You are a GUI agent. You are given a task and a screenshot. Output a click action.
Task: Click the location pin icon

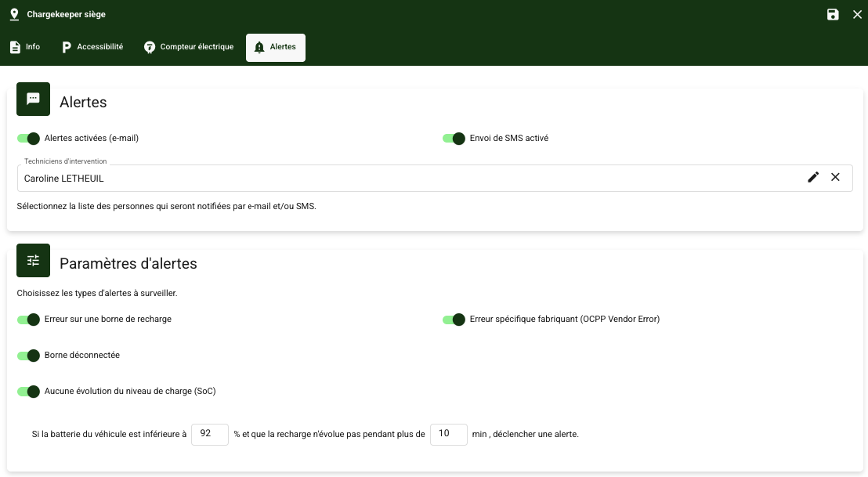click(x=14, y=14)
